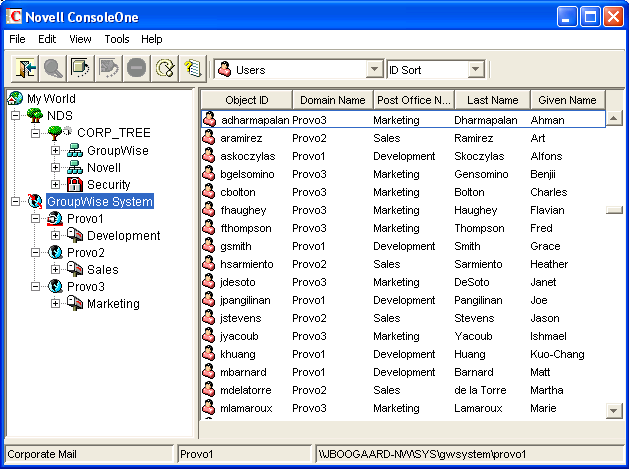Image resolution: width=629 pixels, height=469 pixels.
Task: Collapse the Provo1 domain node
Action: point(35,219)
